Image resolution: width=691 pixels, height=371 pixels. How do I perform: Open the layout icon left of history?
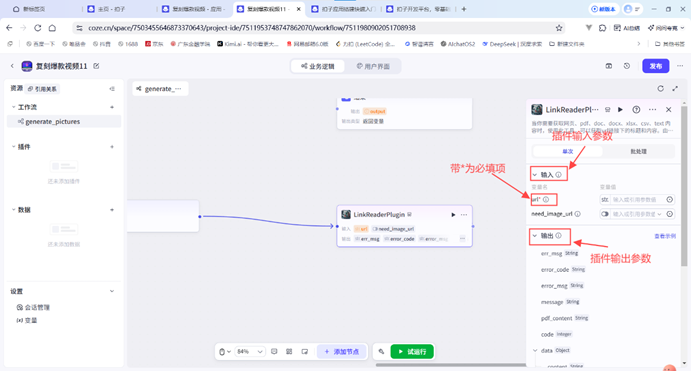tap(609, 66)
